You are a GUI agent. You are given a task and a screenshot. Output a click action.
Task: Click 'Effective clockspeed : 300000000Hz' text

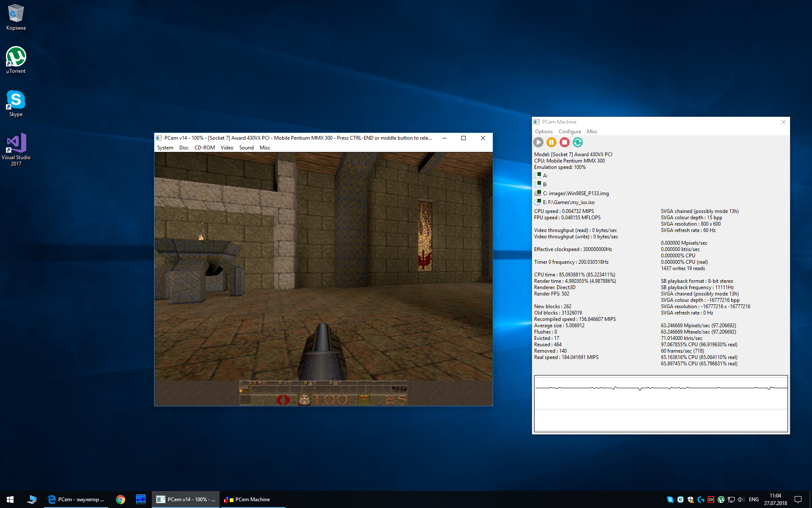coord(573,249)
